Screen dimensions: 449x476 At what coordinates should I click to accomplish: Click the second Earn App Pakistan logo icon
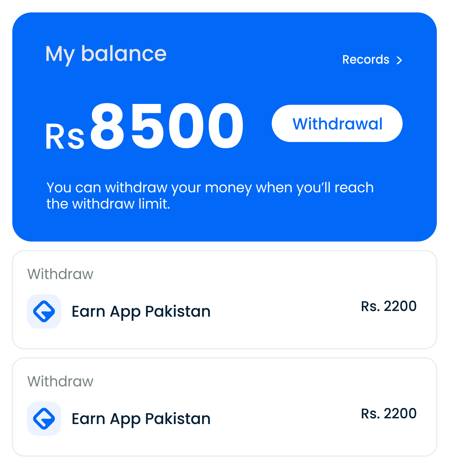tap(44, 419)
